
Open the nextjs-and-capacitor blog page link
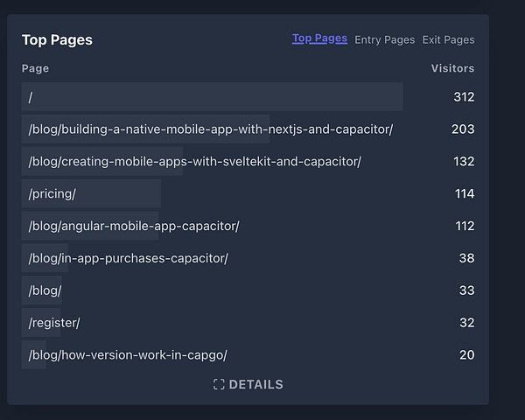(210, 129)
